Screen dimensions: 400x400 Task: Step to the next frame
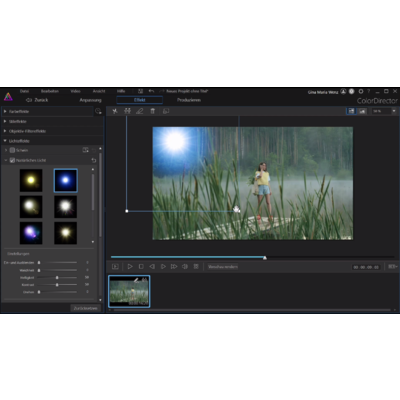[x=163, y=267]
